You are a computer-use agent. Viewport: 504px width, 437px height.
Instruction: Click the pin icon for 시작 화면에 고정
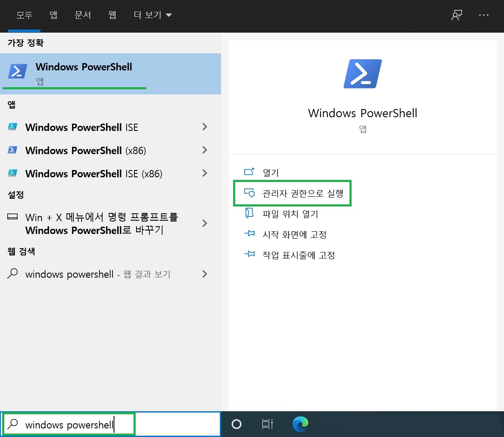click(x=249, y=233)
